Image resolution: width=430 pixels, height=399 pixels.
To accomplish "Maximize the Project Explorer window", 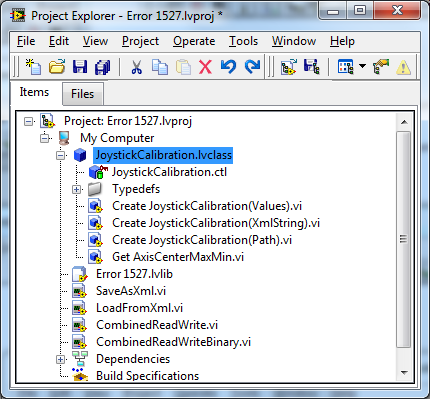I will 360,11.
